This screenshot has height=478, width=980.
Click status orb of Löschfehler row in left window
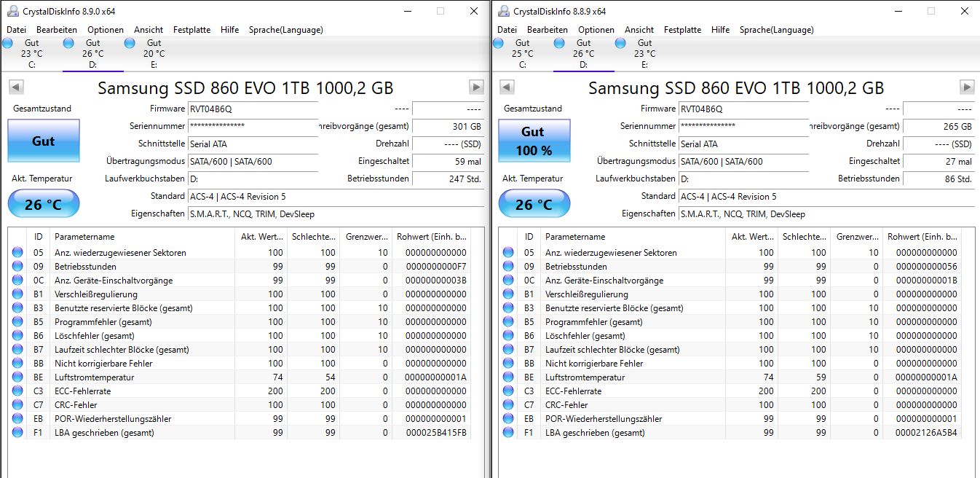click(17, 336)
